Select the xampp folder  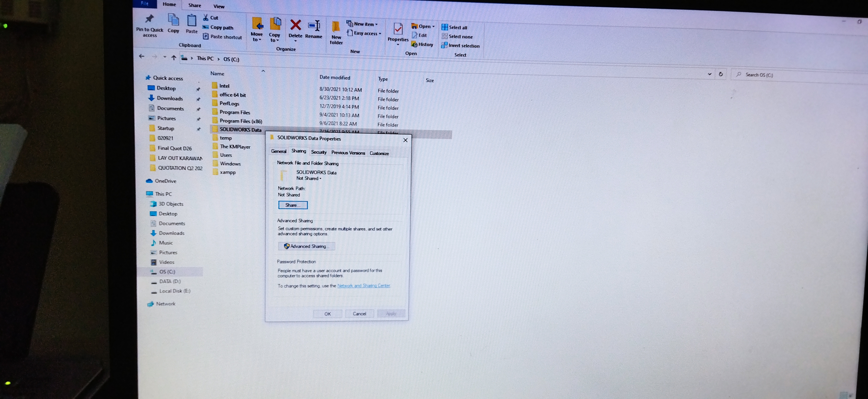click(224, 172)
